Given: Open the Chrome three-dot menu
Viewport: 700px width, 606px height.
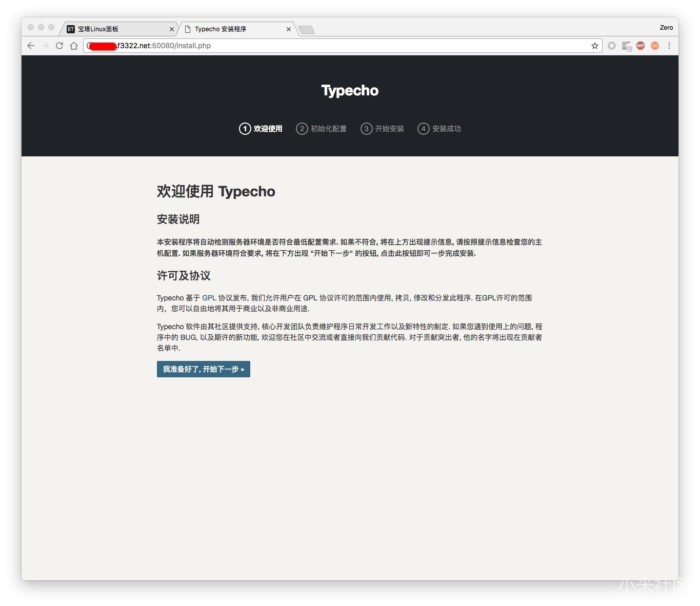Looking at the screenshot, I should coord(669,46).
